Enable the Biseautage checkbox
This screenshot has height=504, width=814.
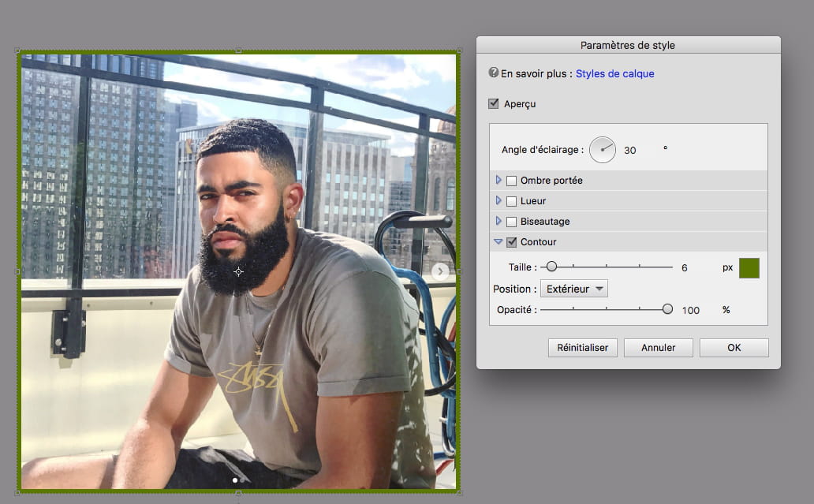point(511,222)
